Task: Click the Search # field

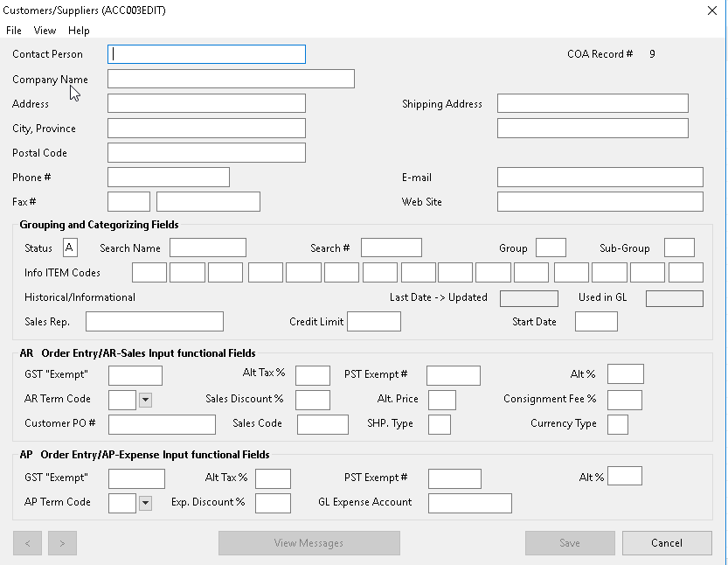Action: 392,248
